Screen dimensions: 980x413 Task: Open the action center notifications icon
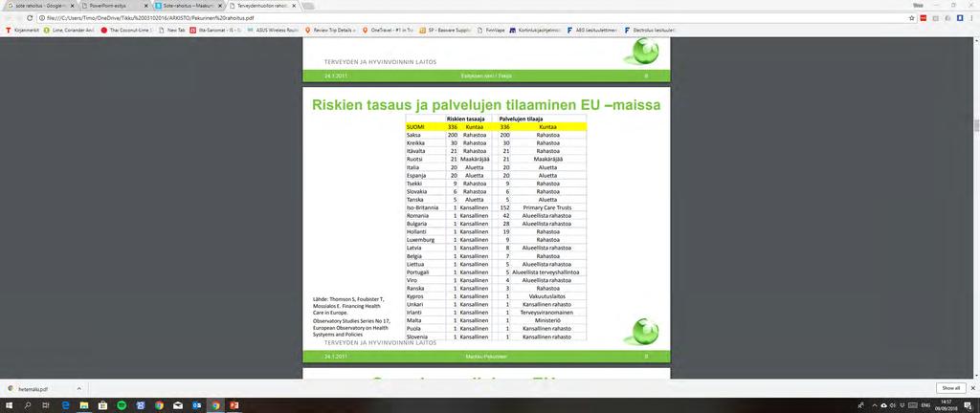coord(970,405)
